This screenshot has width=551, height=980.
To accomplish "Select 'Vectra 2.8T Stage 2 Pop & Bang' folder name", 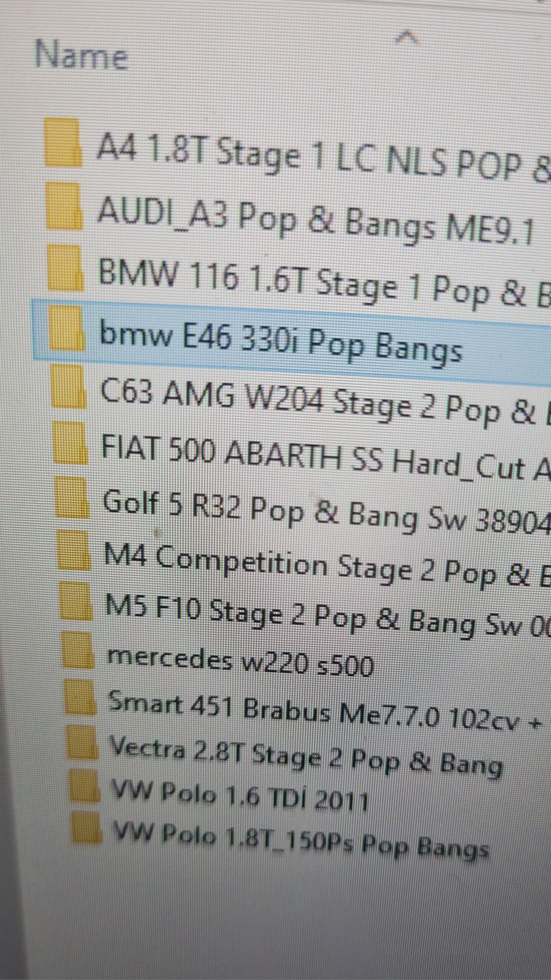I will tap(306, 757).
